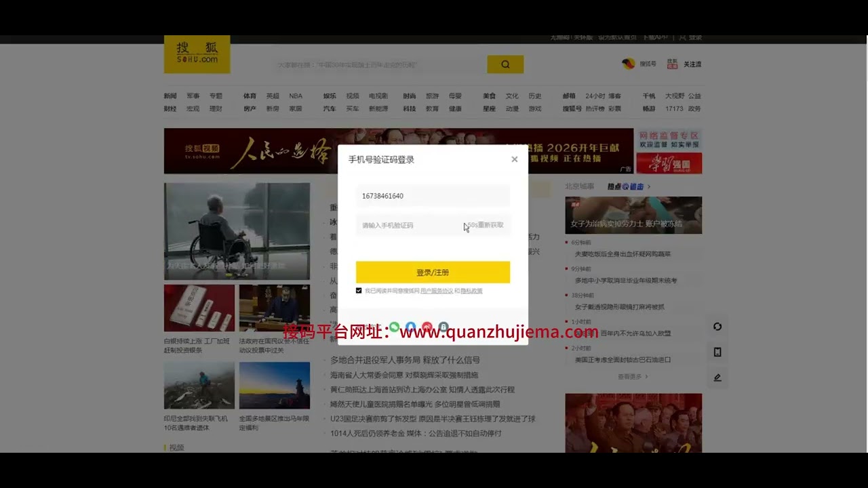Log in with the green WeChat icon

point(395,327)
